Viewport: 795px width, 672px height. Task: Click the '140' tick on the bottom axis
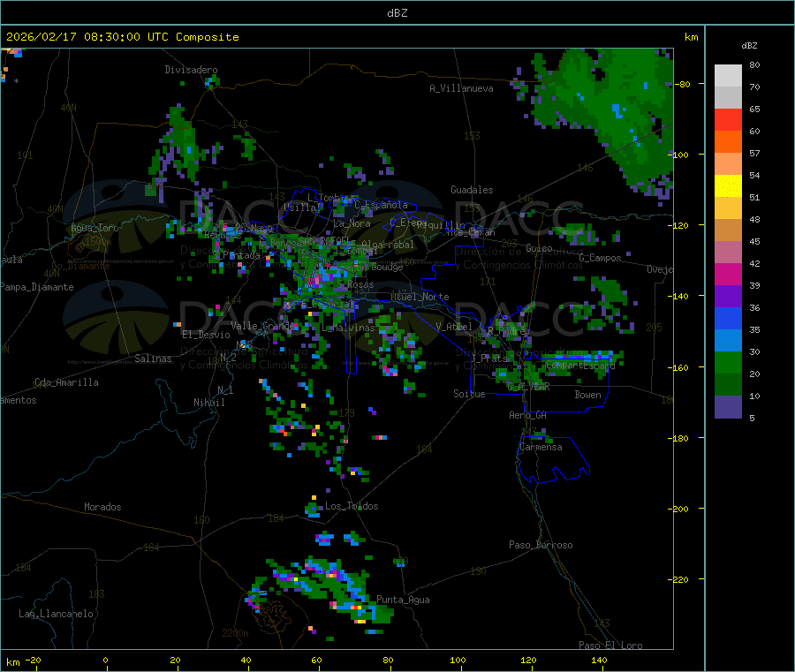click(x=599, y=660)
